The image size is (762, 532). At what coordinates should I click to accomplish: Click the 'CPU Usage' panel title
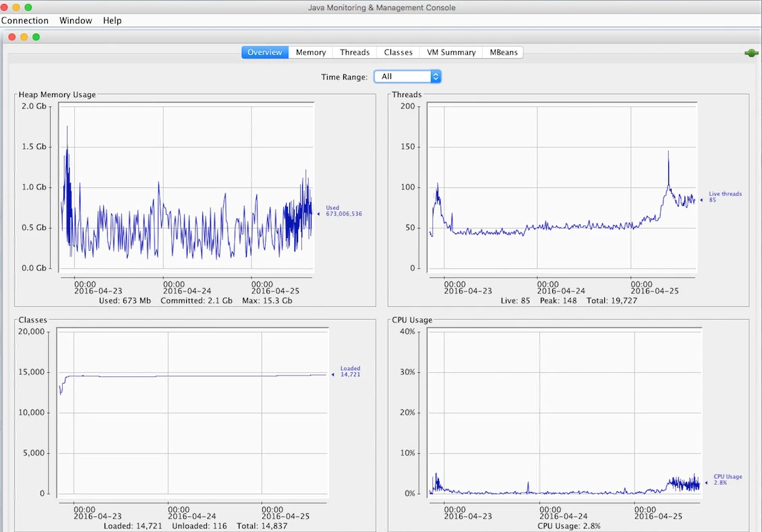click(412, 320)
